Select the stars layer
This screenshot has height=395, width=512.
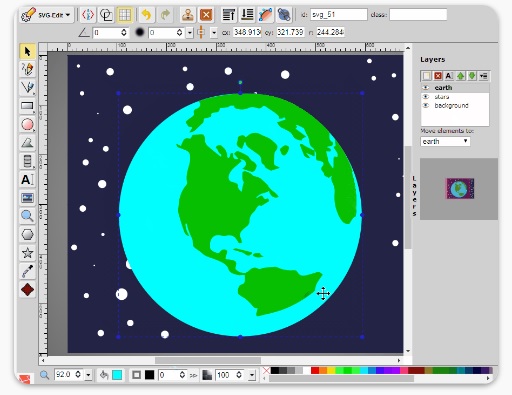click(442, 97)
